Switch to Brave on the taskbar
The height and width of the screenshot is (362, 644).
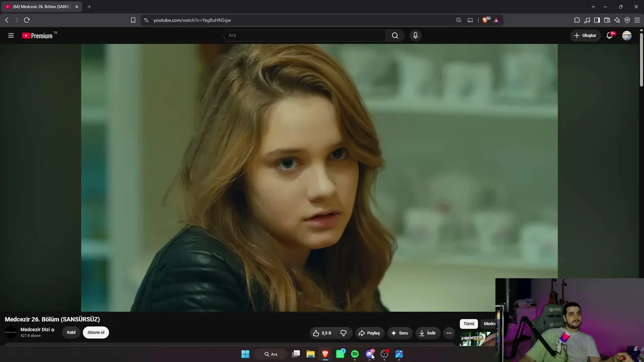[326, 354]
